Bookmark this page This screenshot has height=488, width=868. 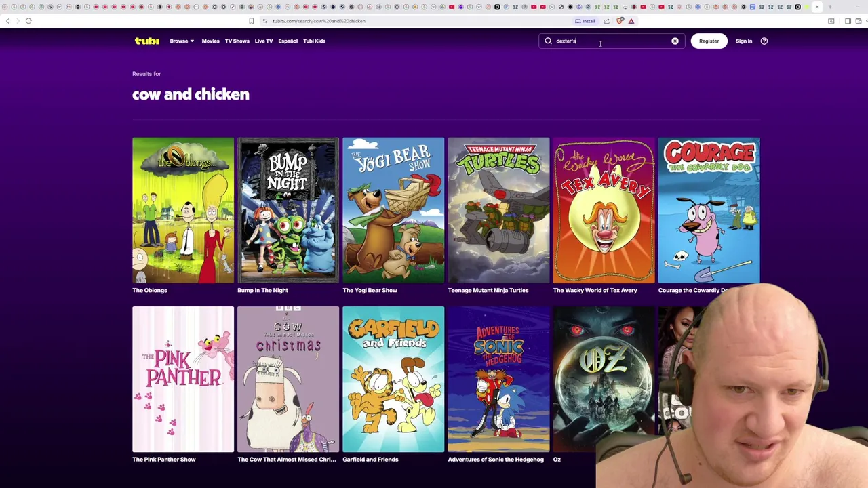pyautogui.click(x=251, y=21)
